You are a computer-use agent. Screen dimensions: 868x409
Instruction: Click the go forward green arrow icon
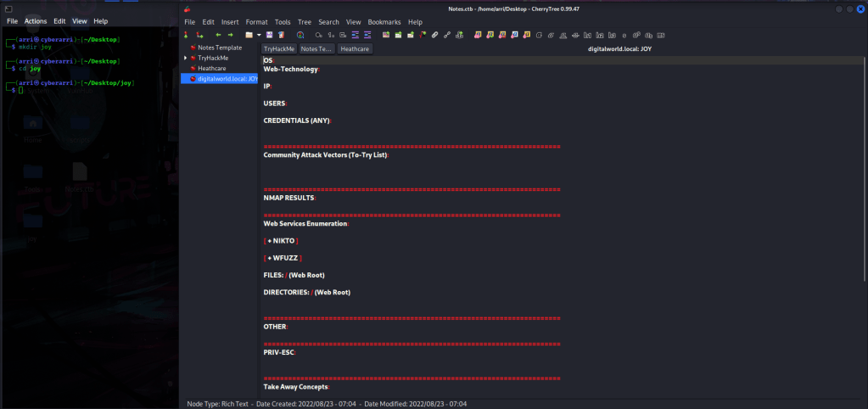point(230,35)
